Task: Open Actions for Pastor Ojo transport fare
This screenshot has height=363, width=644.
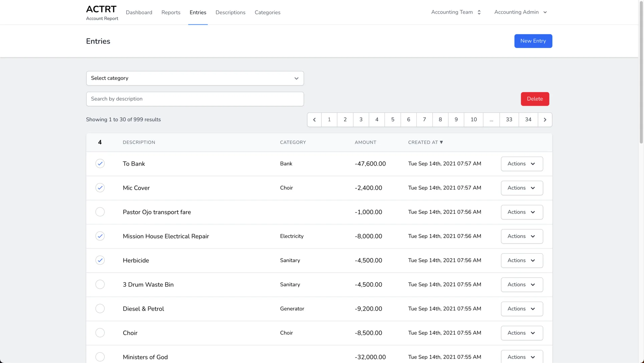Action: [x=522, y=212]
